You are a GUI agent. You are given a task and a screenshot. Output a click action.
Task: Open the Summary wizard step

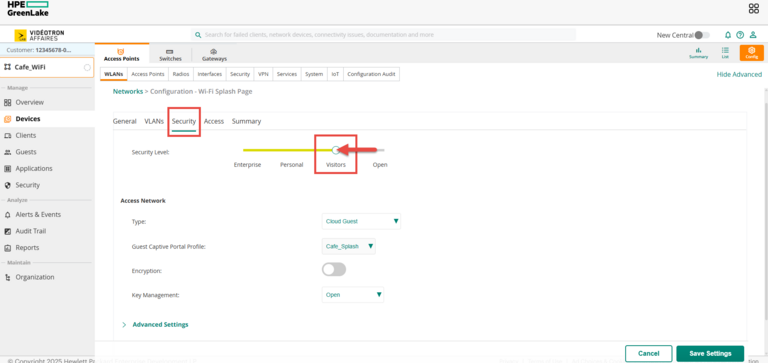(246, 121)
